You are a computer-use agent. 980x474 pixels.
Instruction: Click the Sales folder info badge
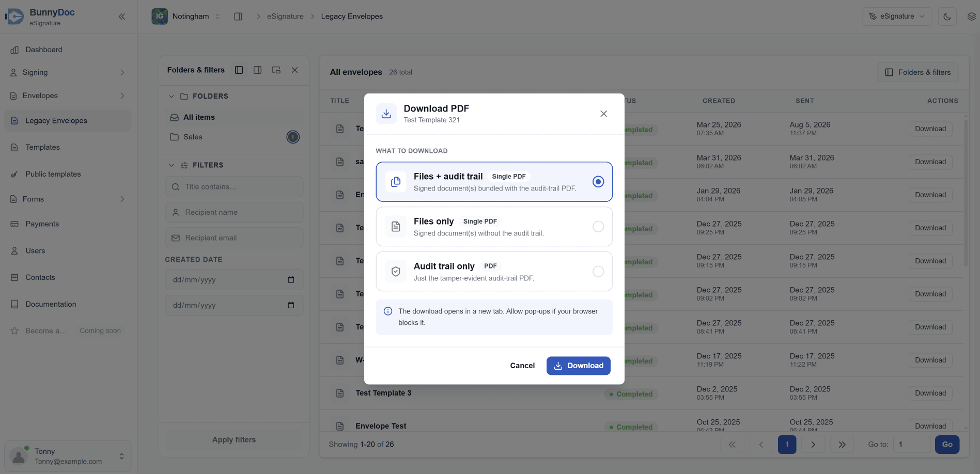(293, 137)
